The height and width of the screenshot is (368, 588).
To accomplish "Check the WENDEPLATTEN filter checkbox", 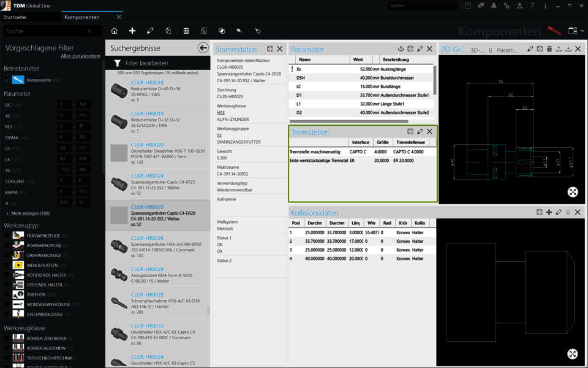I will (7, 265).
